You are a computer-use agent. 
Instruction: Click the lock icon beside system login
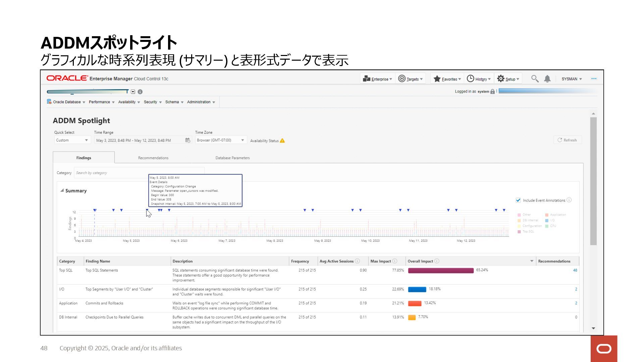pyautogui.click(x=492, y=92)
